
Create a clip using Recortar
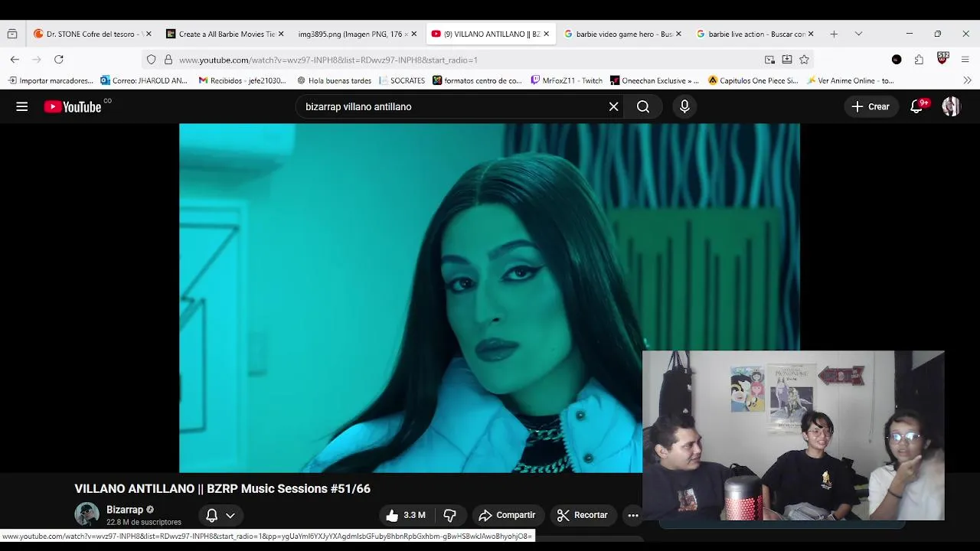click(582, 515)
